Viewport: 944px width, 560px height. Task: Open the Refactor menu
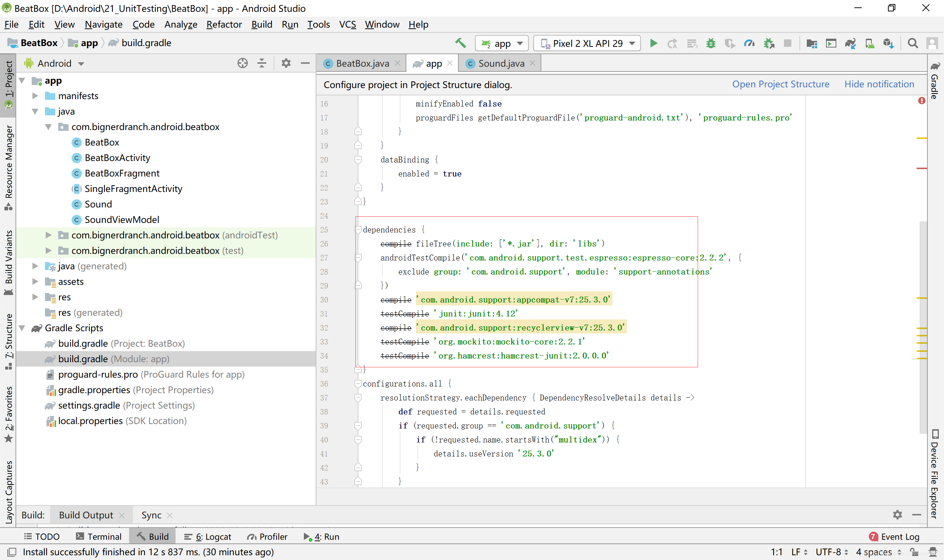tap(224, 25)
